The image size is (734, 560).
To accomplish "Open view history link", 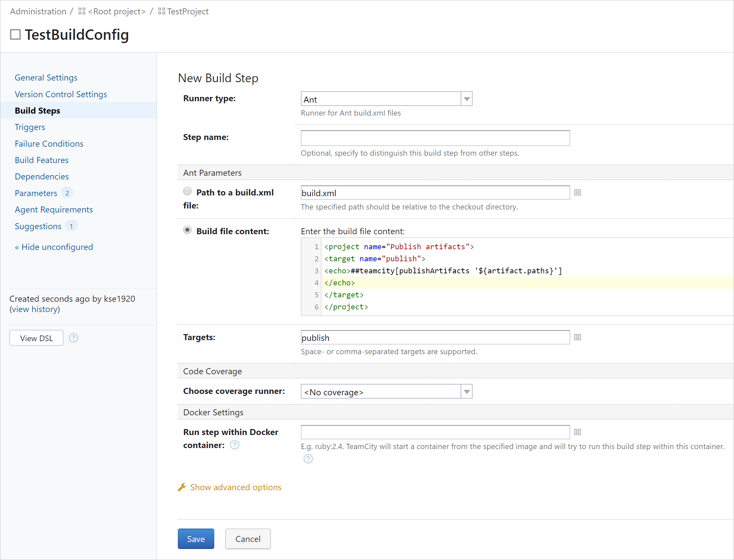I will 35,309.
